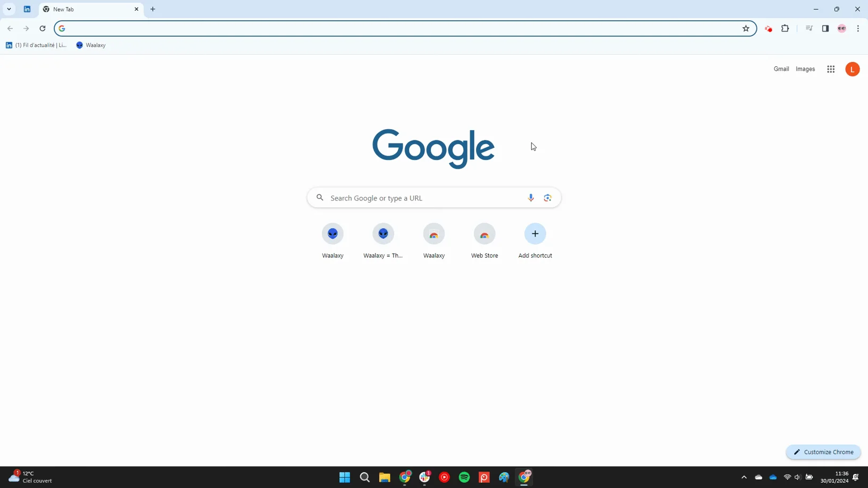868x488 pixels.
Task: Open the Waalaxy bookmark in bookmarks bar
Action: pos(91,45)
